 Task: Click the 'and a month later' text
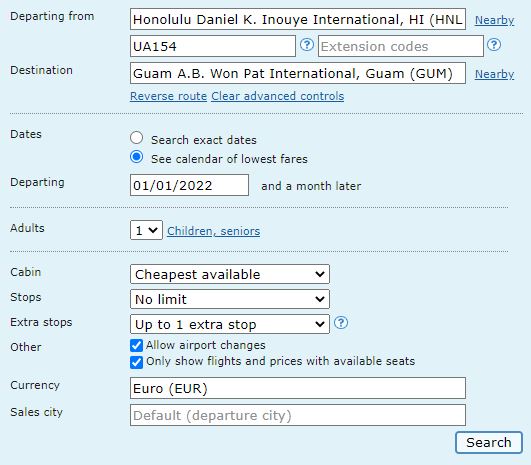point(311,186)
